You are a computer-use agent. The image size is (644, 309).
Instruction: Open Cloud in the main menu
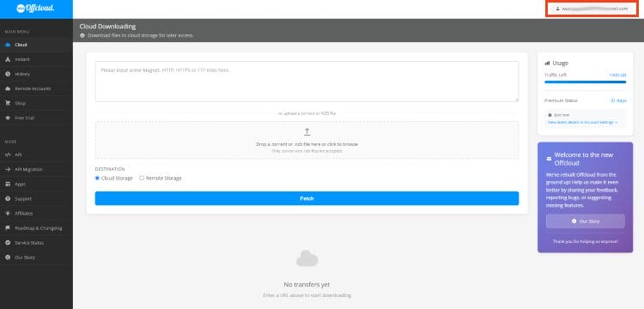pos(36,45)
